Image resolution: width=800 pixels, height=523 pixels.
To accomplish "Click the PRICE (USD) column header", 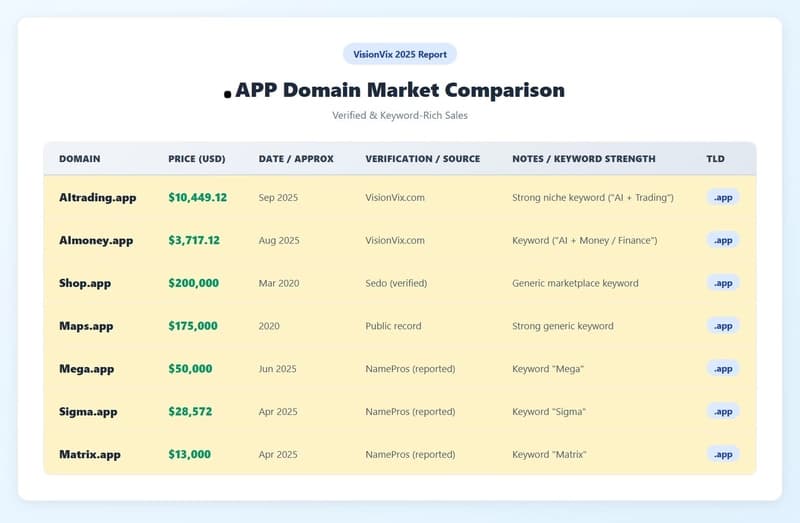I will point(197,159).
